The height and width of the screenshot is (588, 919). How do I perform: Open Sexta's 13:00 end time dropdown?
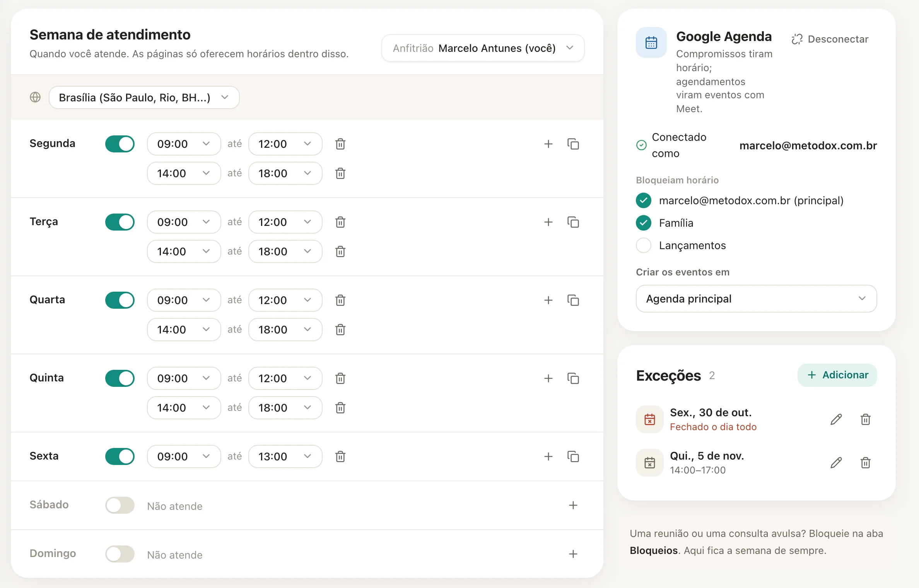tap(285, 456)
